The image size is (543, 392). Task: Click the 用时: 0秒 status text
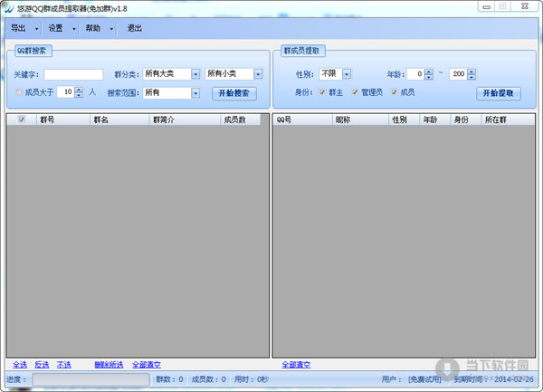(252, 379)
